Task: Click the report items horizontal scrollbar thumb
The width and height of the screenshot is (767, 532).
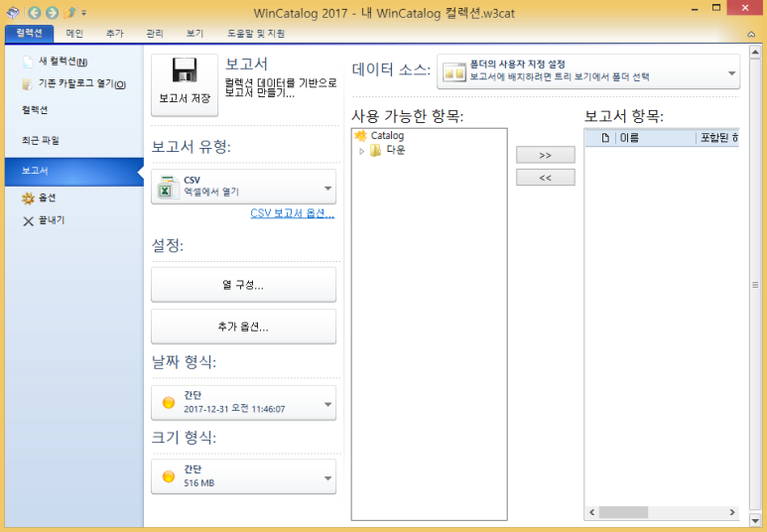Action: pos(624,512)
